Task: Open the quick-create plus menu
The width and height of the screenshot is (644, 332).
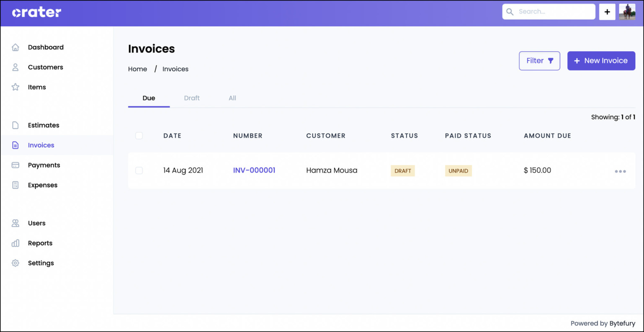Action: (x=607, y=11)
